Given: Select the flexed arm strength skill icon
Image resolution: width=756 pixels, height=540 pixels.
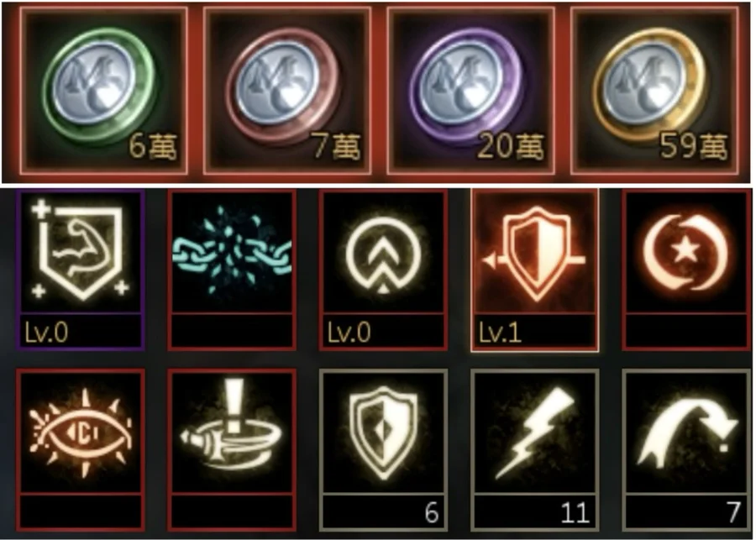Looking at the screenshot, I should tap(81, 269).
